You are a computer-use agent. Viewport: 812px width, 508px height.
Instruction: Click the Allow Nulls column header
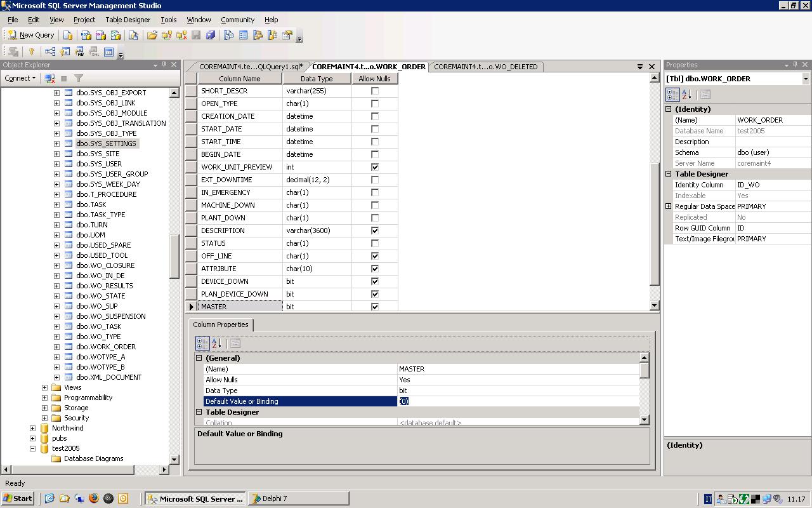(x=375, y=79)
